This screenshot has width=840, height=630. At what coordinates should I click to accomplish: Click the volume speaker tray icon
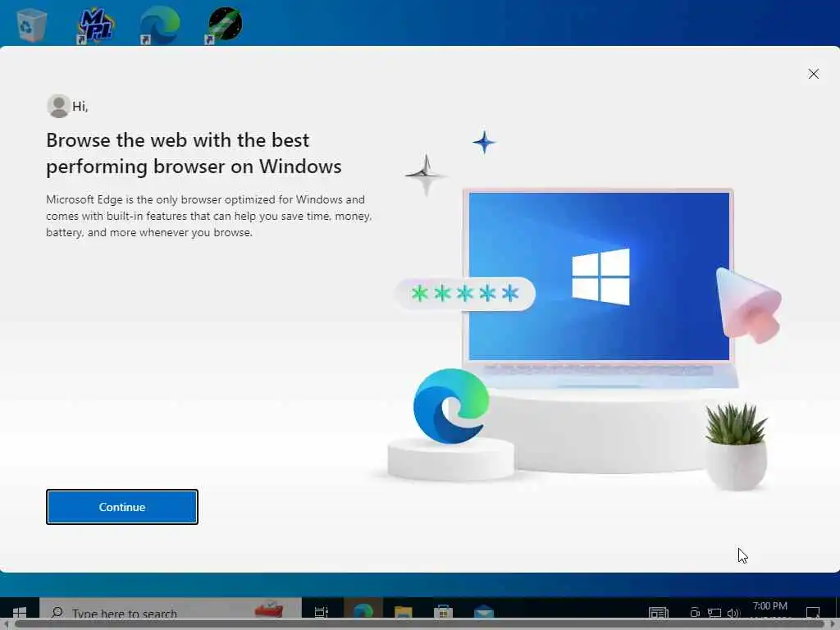click(733, 613)
